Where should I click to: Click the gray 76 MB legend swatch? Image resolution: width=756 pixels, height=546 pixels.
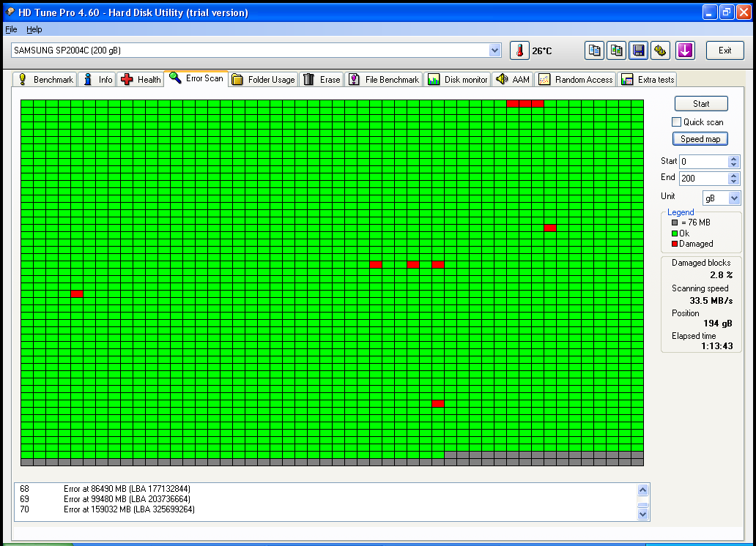click(675, 222)
